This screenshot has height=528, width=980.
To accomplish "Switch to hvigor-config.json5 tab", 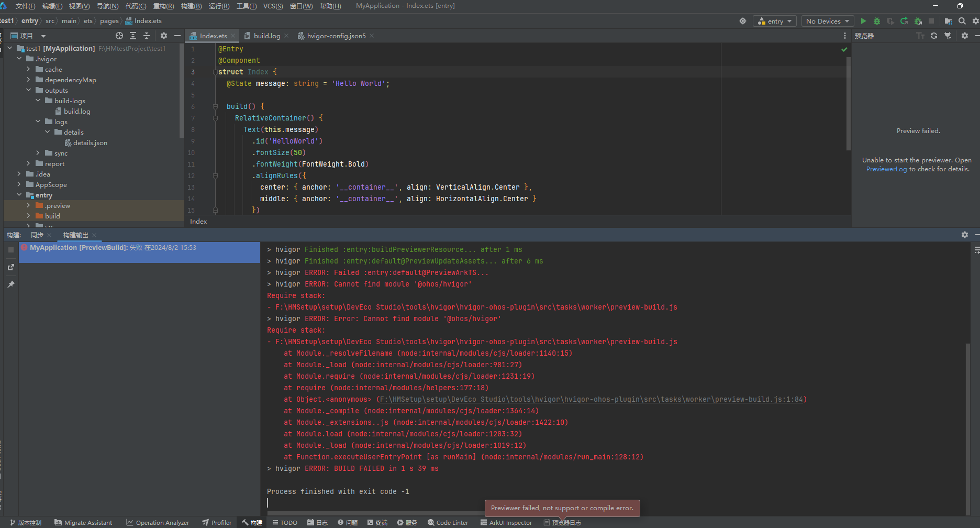I will pos(336,36).
